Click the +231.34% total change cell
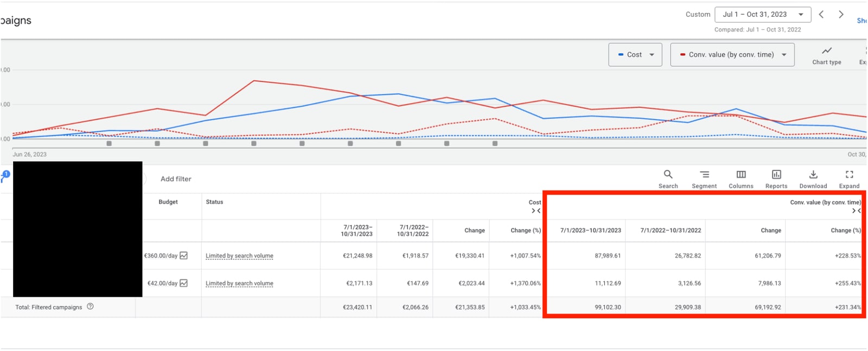This screenshot has width=868, height=351. [x=848, y=308]
